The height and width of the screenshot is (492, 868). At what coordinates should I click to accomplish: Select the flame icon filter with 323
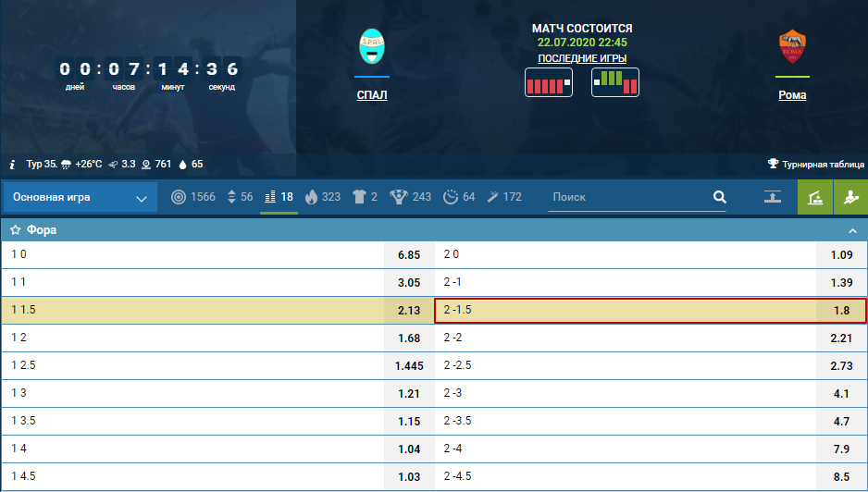pyautogui.click(x=322, y=197)
